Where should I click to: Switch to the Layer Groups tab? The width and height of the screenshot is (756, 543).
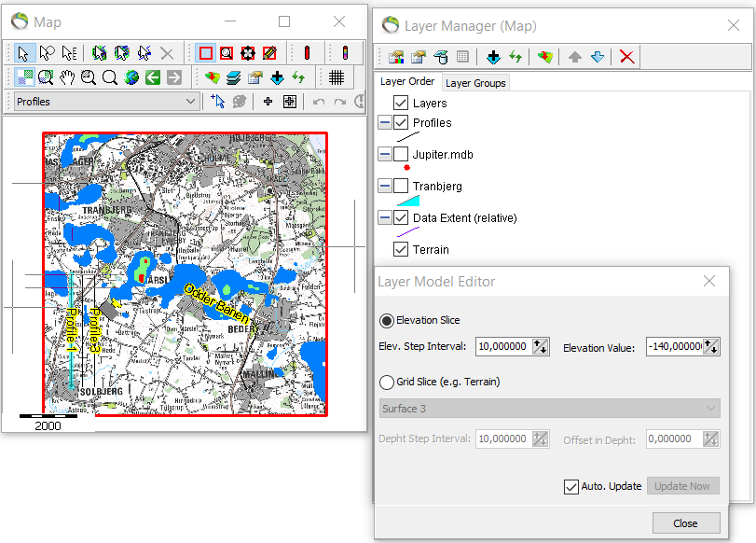click(x=474, y=82)
